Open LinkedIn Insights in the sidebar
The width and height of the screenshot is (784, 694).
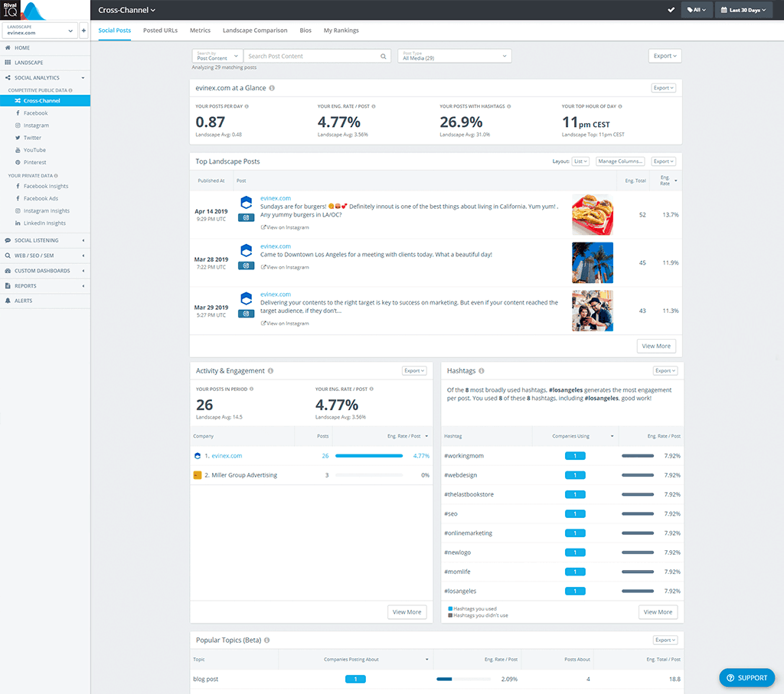44,223
